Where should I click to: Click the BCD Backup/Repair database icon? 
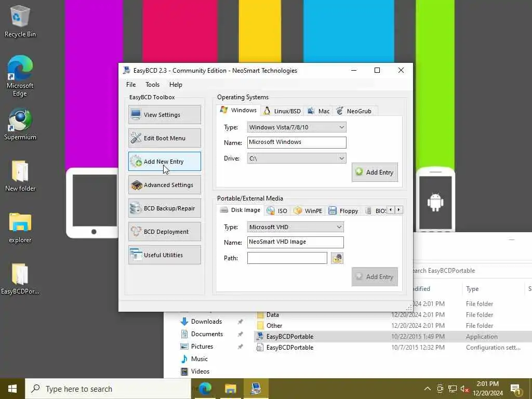(136, 208)
